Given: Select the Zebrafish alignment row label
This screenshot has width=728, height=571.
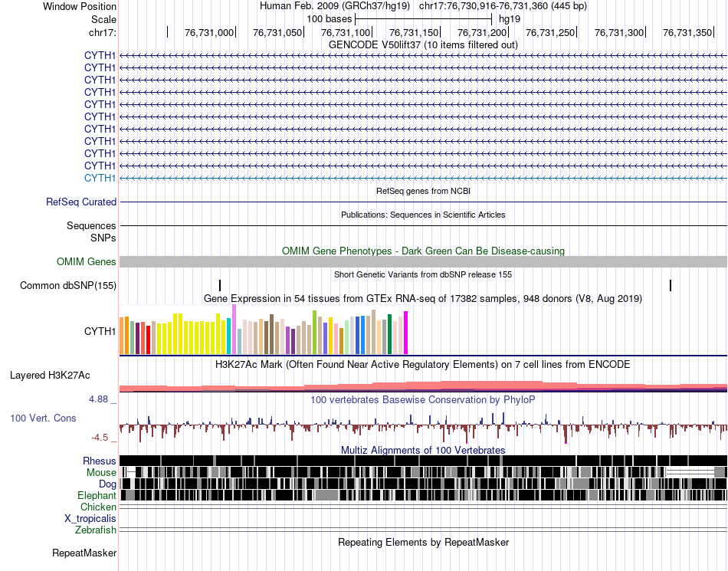Looking at the screenshot, I should pos(96,530).
